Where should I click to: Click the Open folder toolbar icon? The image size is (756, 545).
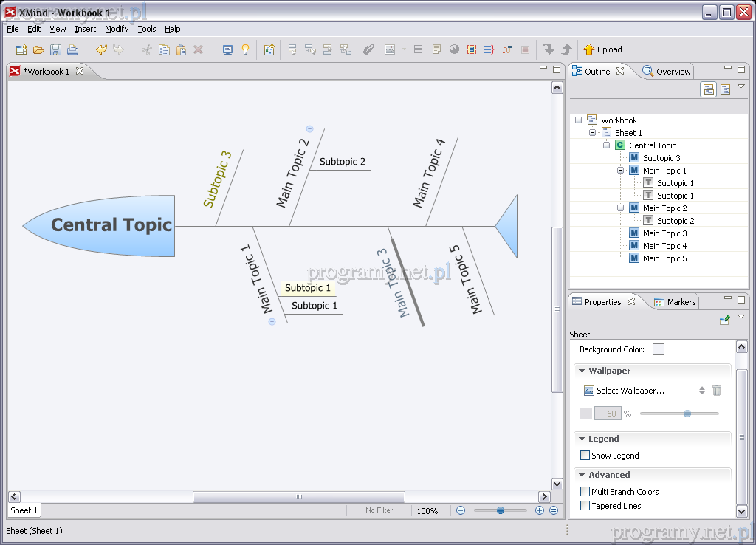pos(38,49)
